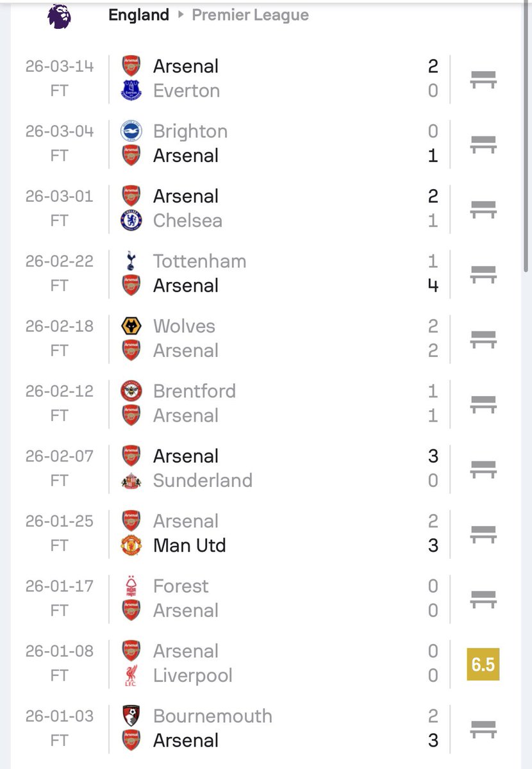Screen dimensions: 532x769
Task: Open the England breadcrumb link
Action: [139, 15]
